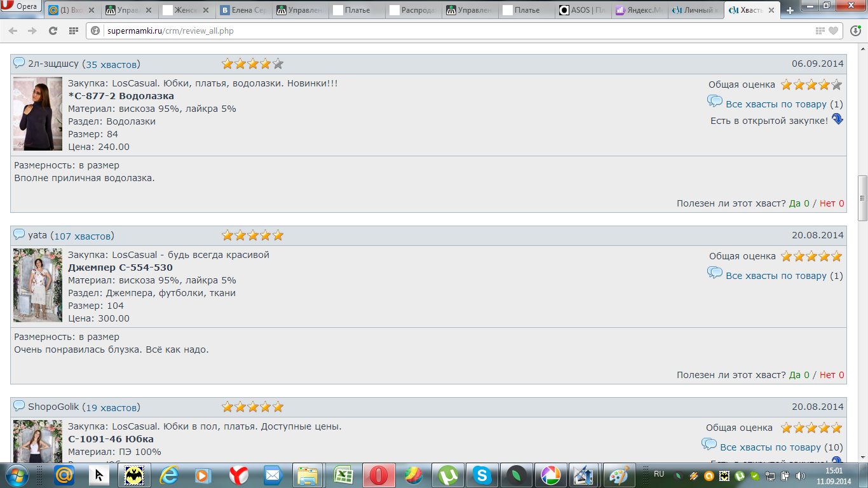Show site info via the address bar globe
868x488 pixels.
[96, 30]
